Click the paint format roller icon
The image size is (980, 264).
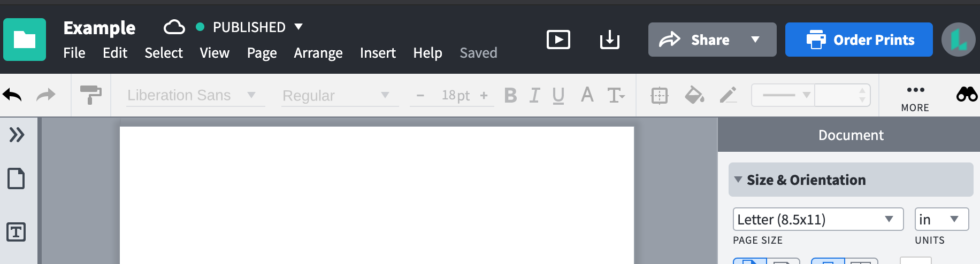(90, 95)
